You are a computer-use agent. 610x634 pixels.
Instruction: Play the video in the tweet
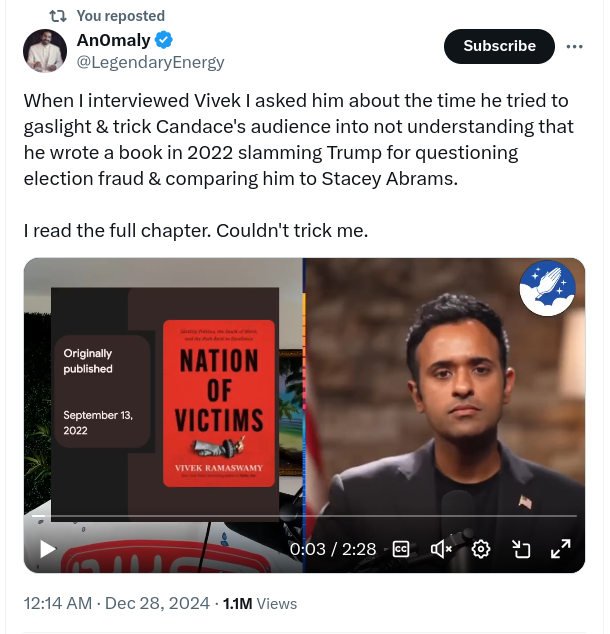click(47, 548)
